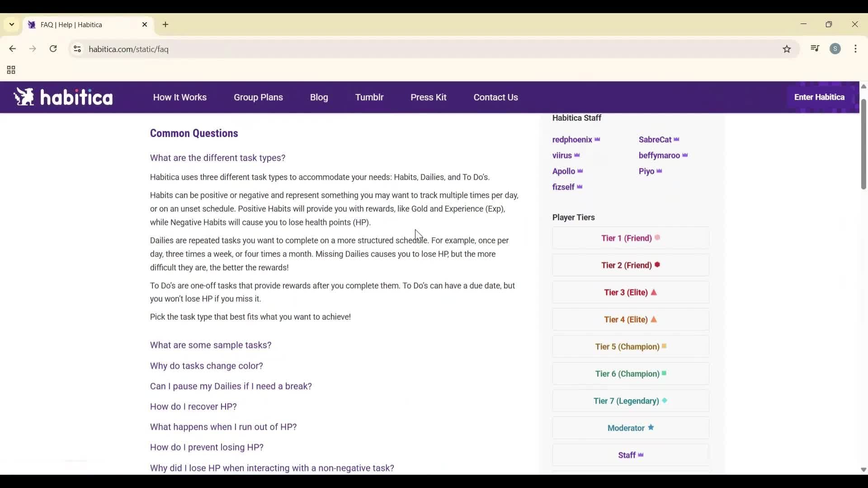Click the back navigation arrow
Viewport: 868px width, 488px height.
pos(12,49)
